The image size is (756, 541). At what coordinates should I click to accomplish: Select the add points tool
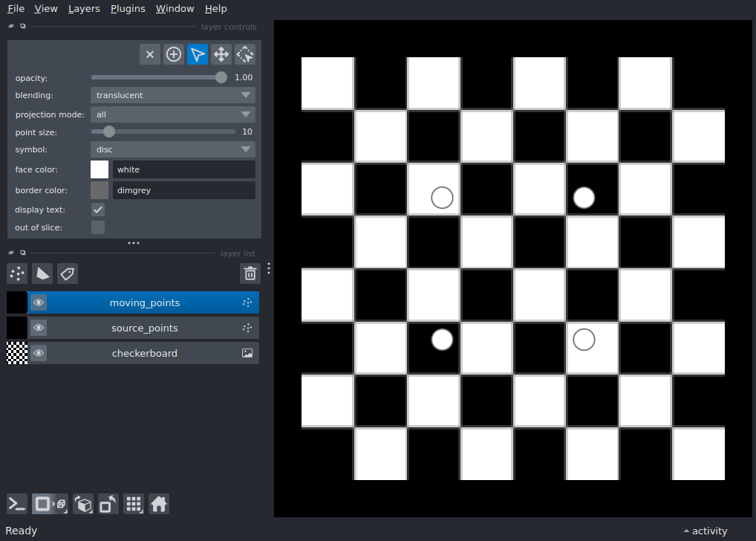click(173, 54)
